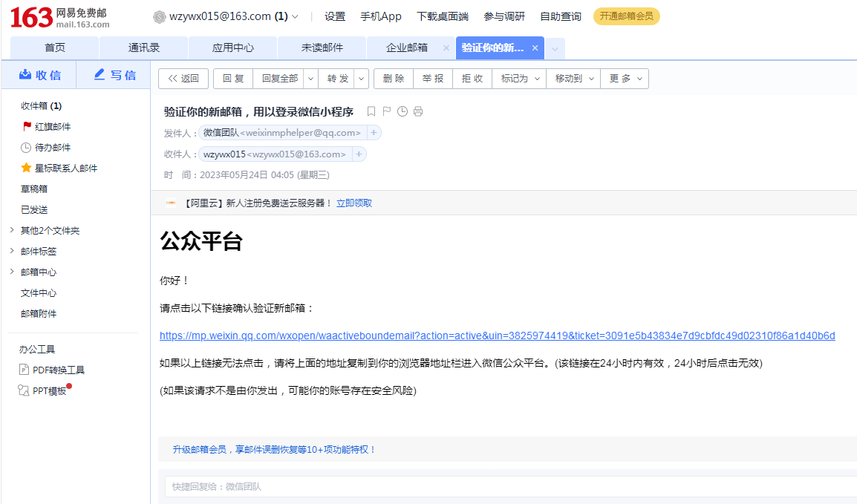This screenshot has width=857, height=504.
Task: Flag this email with the flag icon
Action: point(387,111)
